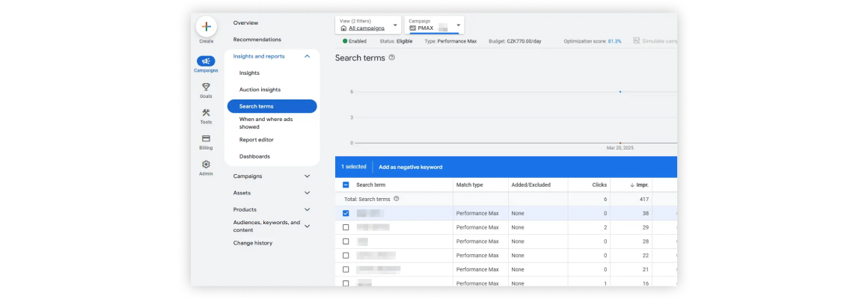Click help icon beside Total: Search terms
868x299 pixels.
click(x=397, y=199)
